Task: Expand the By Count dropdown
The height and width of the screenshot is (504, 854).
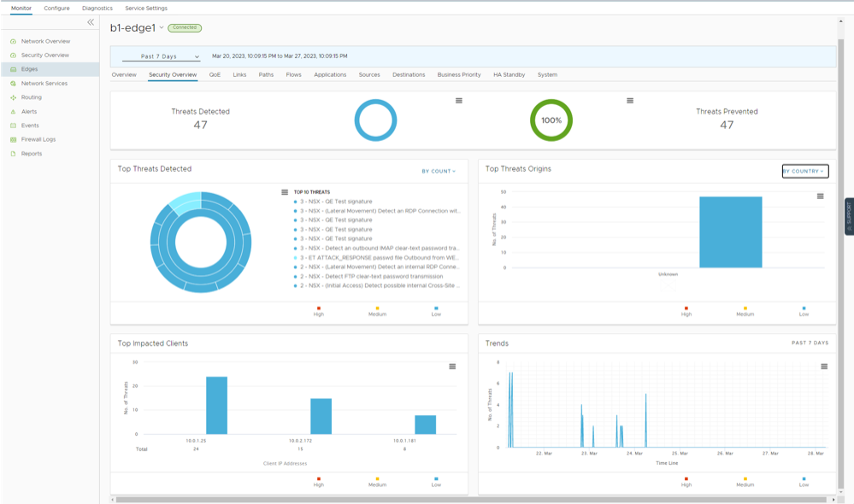Action: tap(439, 171)
